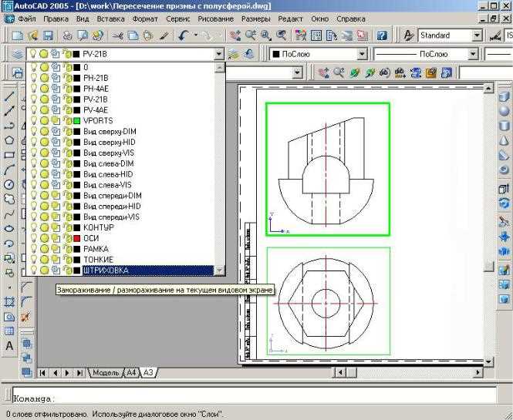This screenshot has height=420, width=513.
Task: Select the Polygon drawing tool
Action: tap(9, 140)
